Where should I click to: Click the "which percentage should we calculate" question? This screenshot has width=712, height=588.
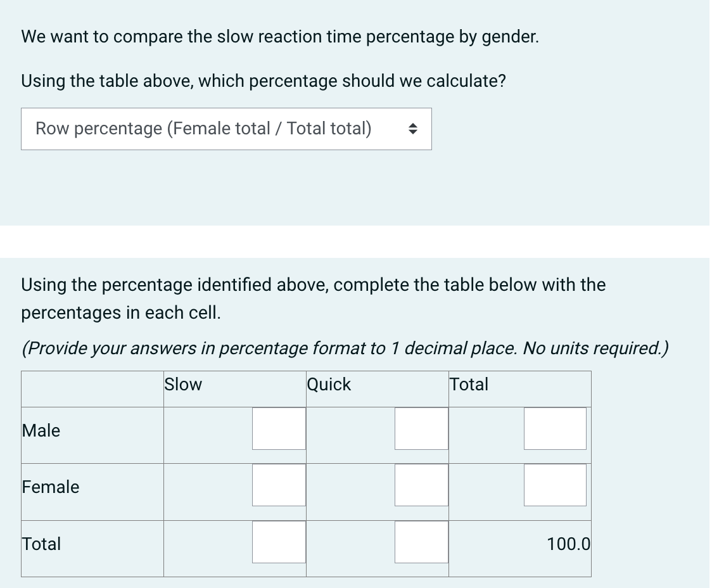tap(264, 82)
